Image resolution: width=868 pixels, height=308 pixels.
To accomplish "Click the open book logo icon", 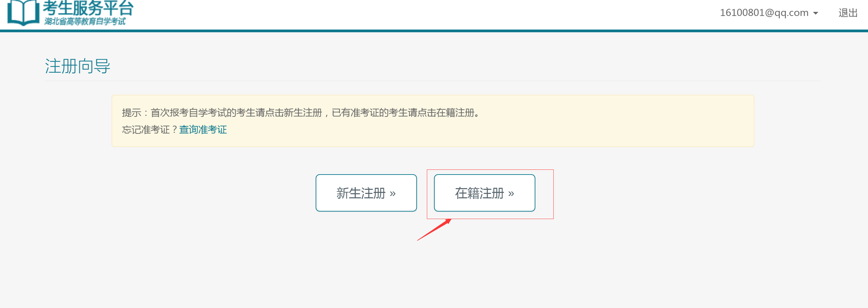I will [x=23, y=13].
